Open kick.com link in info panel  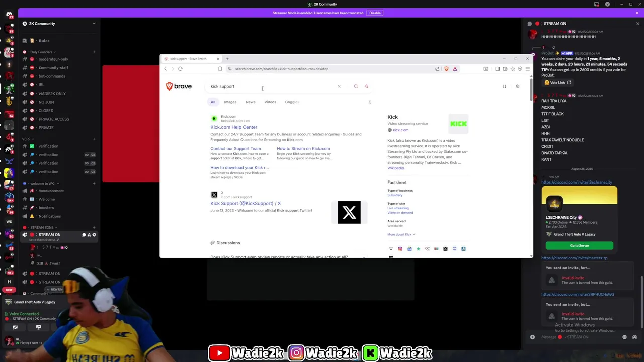(x=400, y=130)
